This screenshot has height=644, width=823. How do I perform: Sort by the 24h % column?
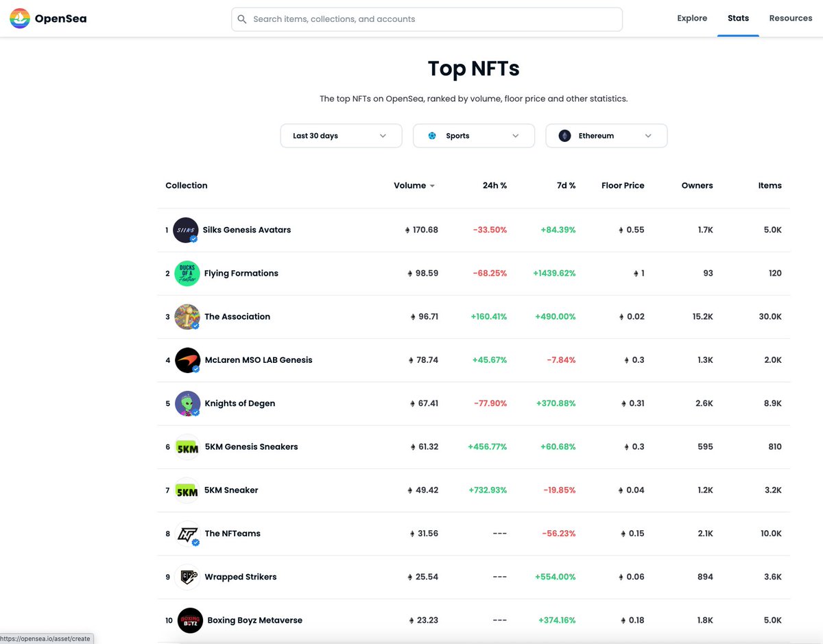494,185
